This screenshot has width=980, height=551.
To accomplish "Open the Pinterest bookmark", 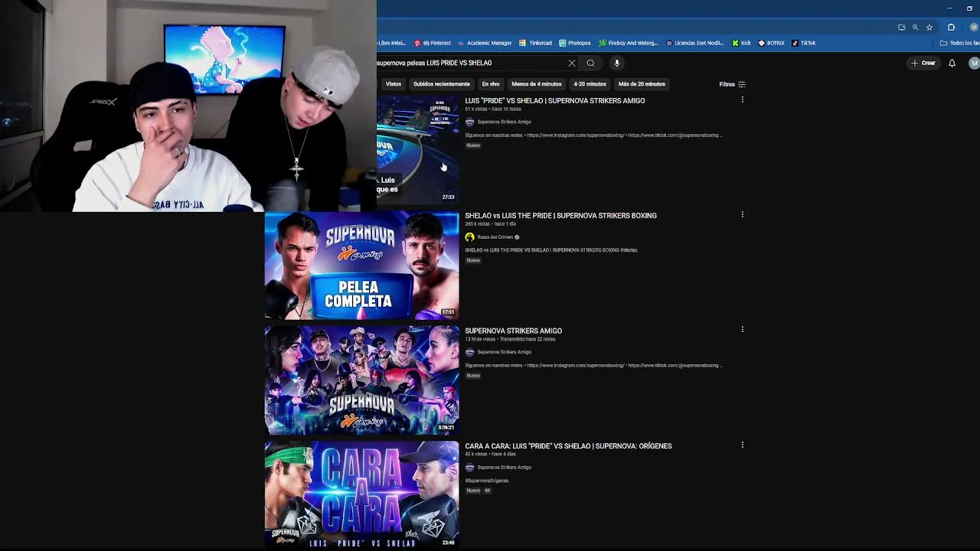I will [432, 43].
